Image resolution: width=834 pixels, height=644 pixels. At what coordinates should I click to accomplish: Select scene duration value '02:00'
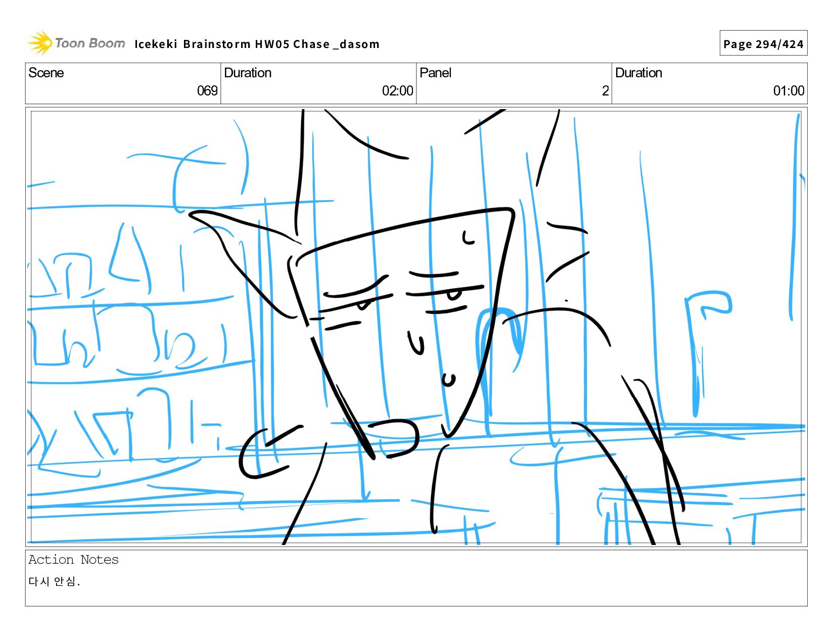[398, 91]
